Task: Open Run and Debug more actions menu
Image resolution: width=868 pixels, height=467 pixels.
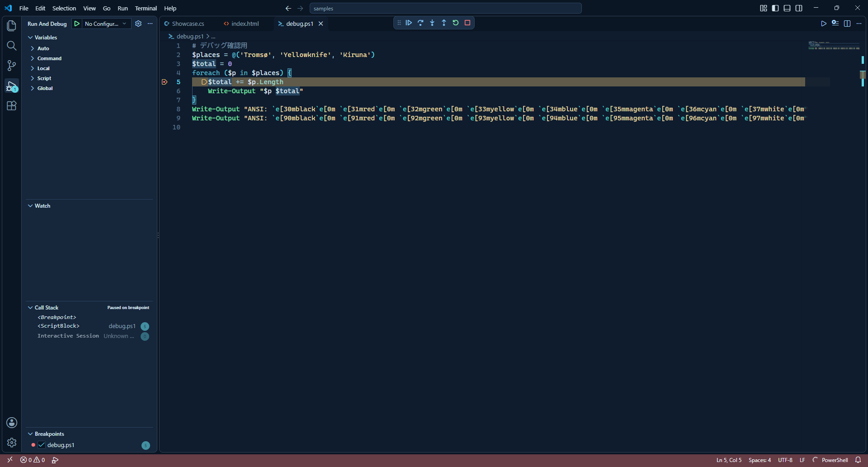Action: pos(150,24)
